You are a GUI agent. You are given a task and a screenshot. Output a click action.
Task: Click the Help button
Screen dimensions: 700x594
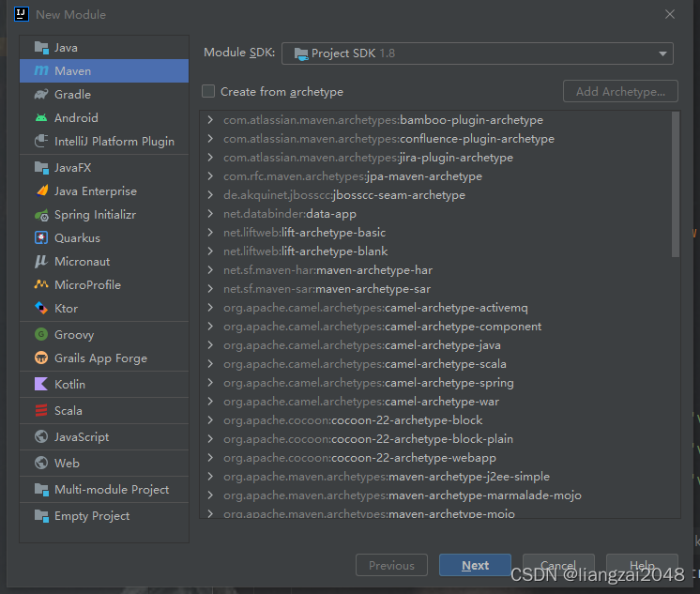click(642, 565)
